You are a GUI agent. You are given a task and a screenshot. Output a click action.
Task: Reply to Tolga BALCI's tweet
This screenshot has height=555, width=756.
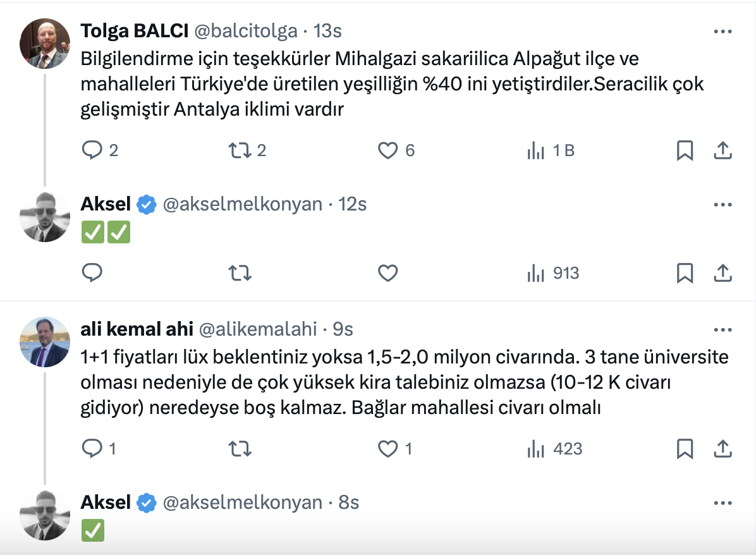93,150
